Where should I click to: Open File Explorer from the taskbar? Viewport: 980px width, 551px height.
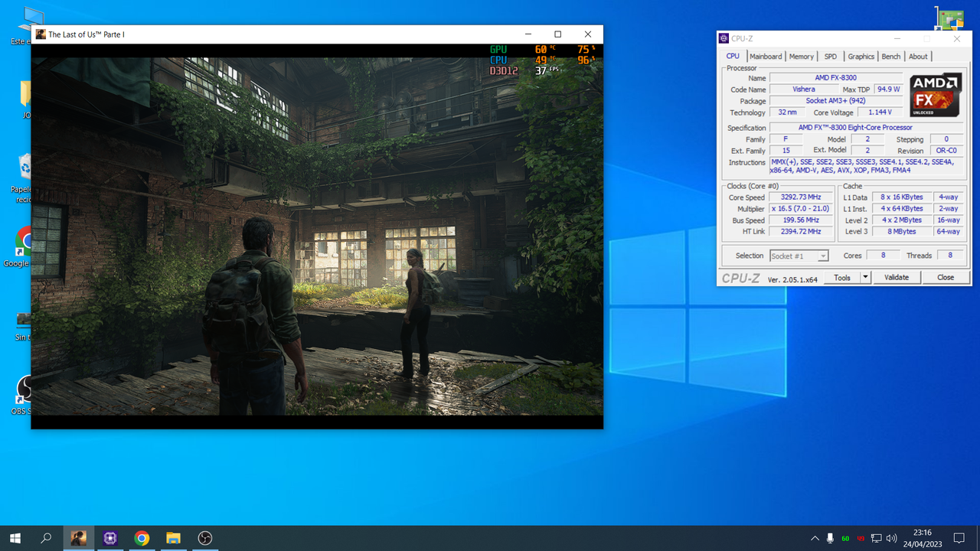[x=173, y=538]
